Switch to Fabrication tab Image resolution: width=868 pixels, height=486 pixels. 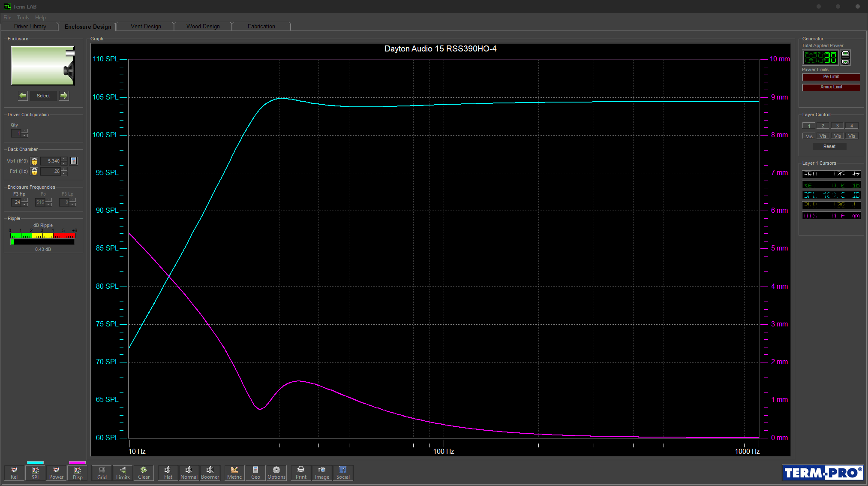(x=261, y=27)
